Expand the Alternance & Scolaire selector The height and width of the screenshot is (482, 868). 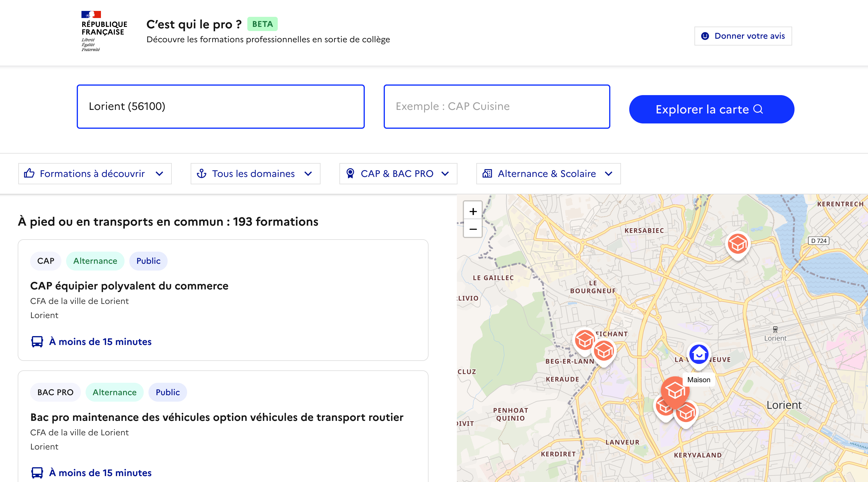tap(548, 174)
